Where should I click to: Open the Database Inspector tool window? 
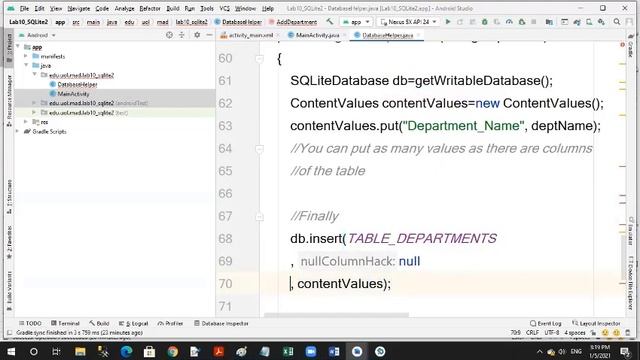[x=221, y=323]
